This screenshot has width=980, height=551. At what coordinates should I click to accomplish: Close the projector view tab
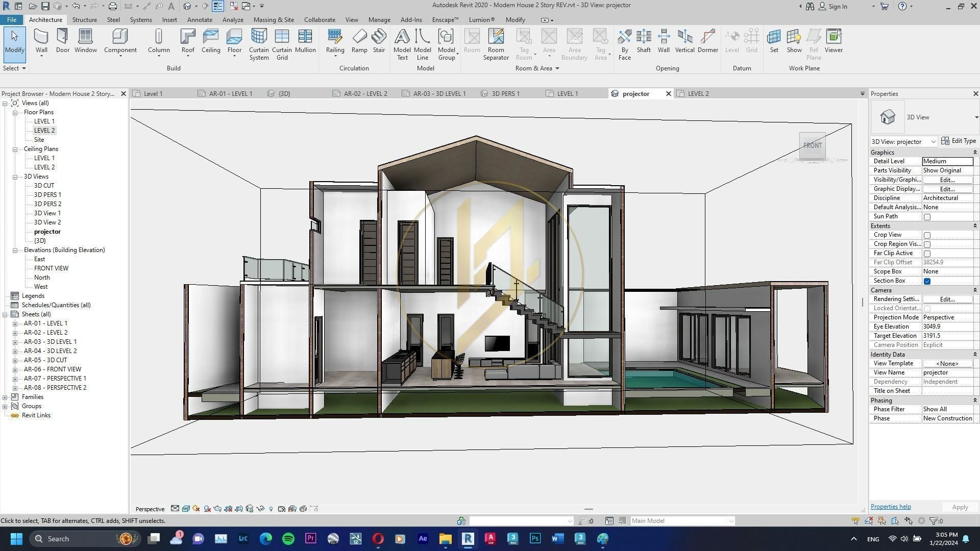pyautogui.click(x=668, y=94)
